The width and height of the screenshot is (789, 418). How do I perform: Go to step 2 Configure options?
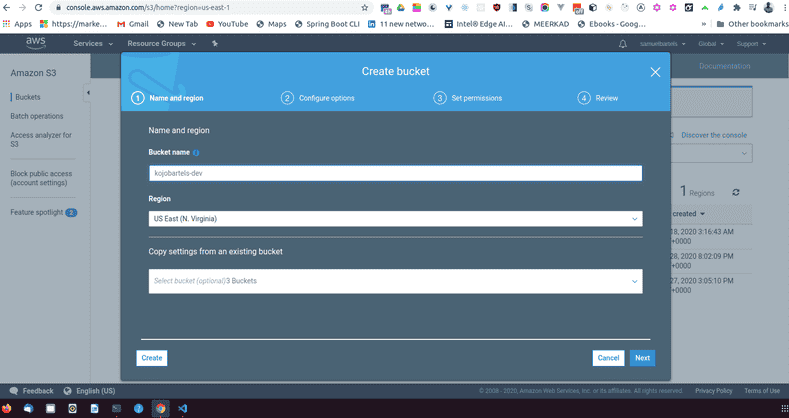(x=318, y=98)
